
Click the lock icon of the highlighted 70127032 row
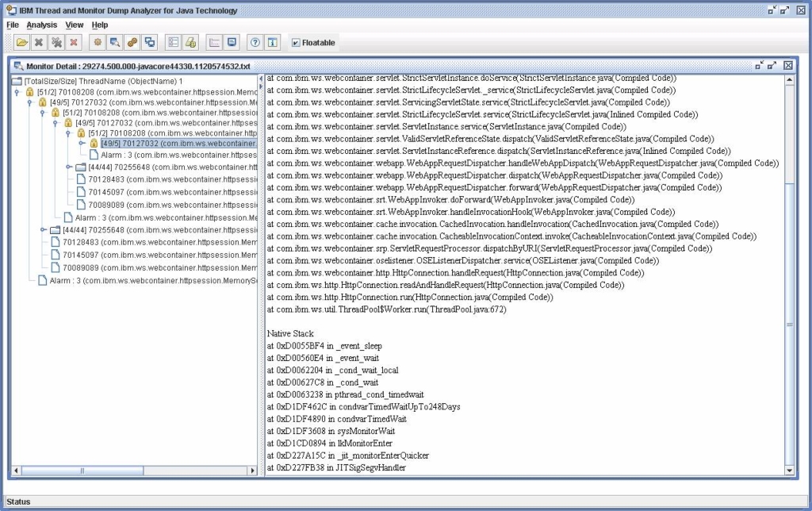point(94,143)
